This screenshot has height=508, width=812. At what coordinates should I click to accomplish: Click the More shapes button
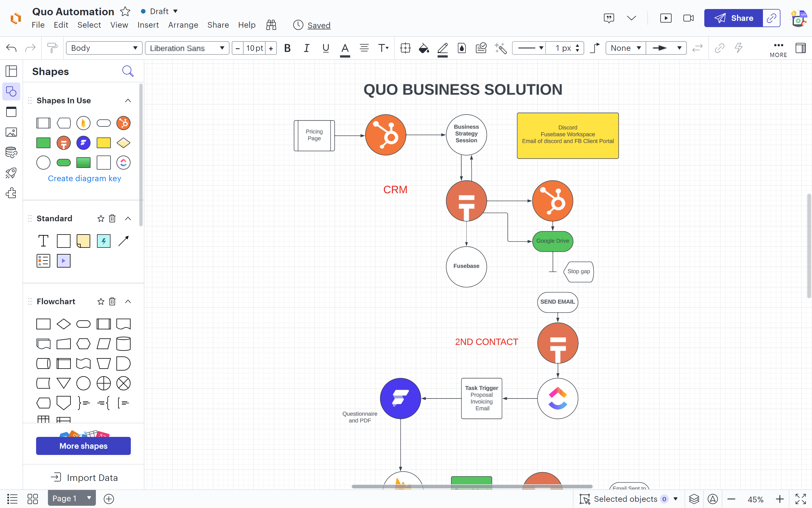click(83, 446)
